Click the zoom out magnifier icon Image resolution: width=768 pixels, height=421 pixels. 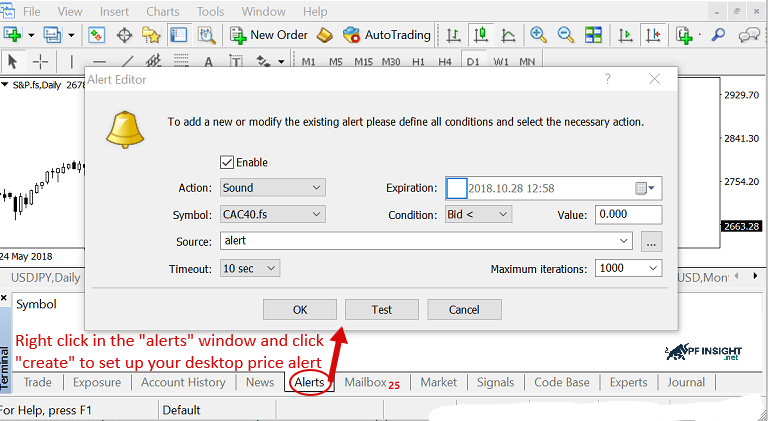tap(565, 35)
